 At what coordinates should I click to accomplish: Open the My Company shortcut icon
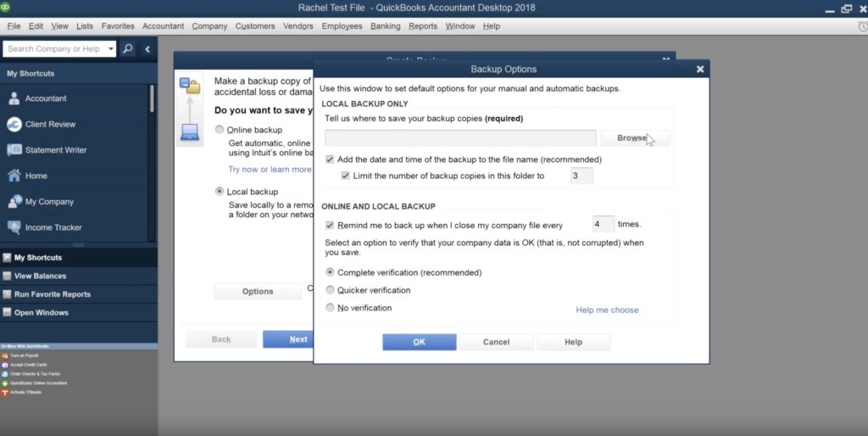click(x=14, y=202)
